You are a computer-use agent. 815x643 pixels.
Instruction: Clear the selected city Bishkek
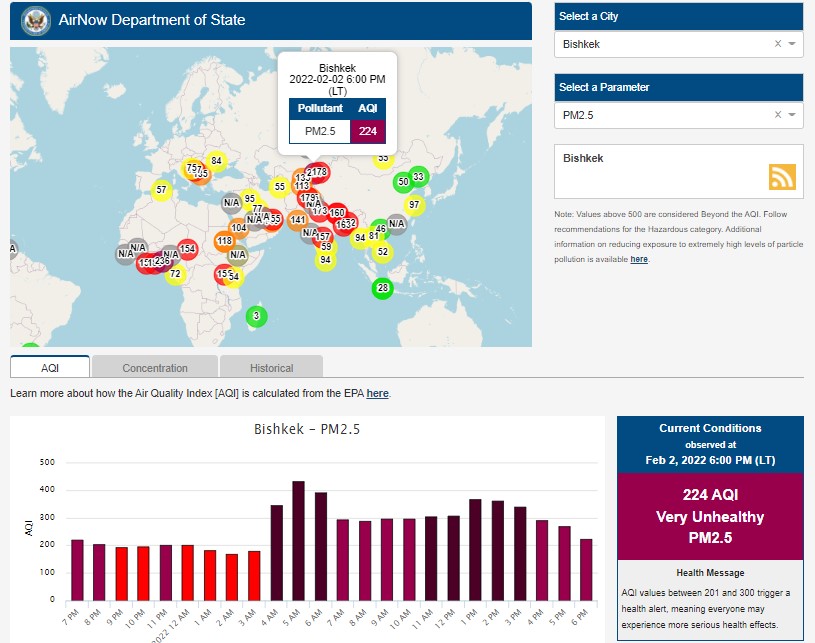(778, 44)
